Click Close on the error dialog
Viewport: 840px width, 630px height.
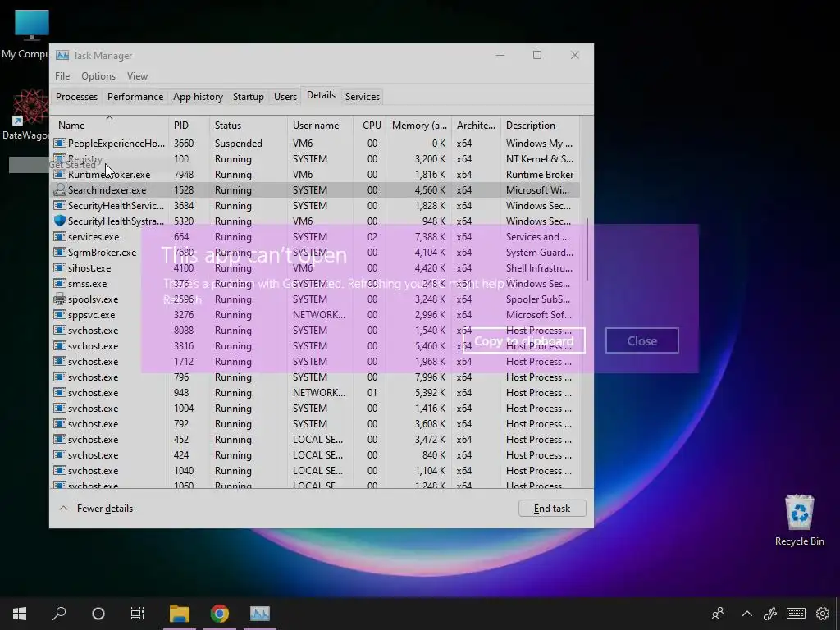(641, 340)
